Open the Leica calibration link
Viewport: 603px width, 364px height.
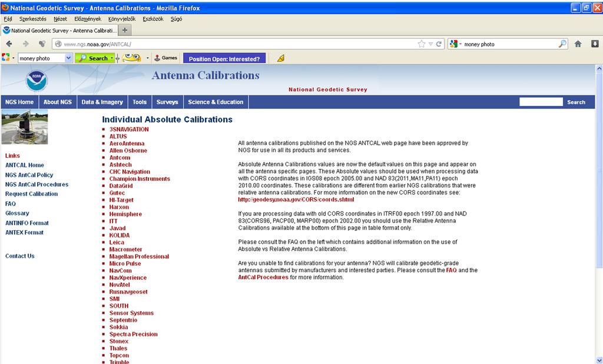pyautogui.click(x=117, y=243)
